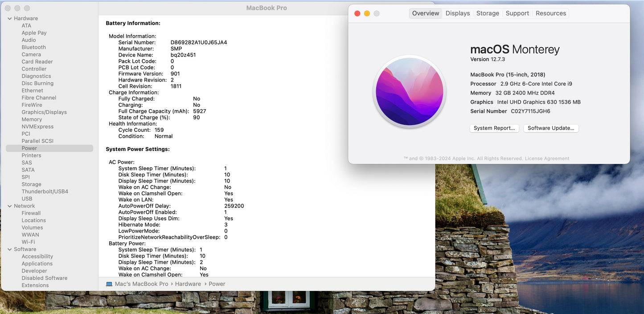644x314 pixels.
Task: Open the Storage tab
Action: [488, 13]
